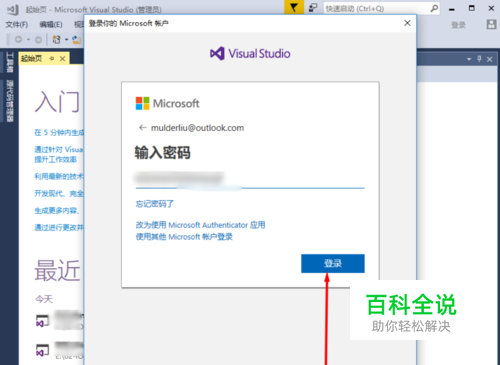This screenshot has width=500, height=365.
Task: Click the 最近 heading text
Action: [57, 270]
